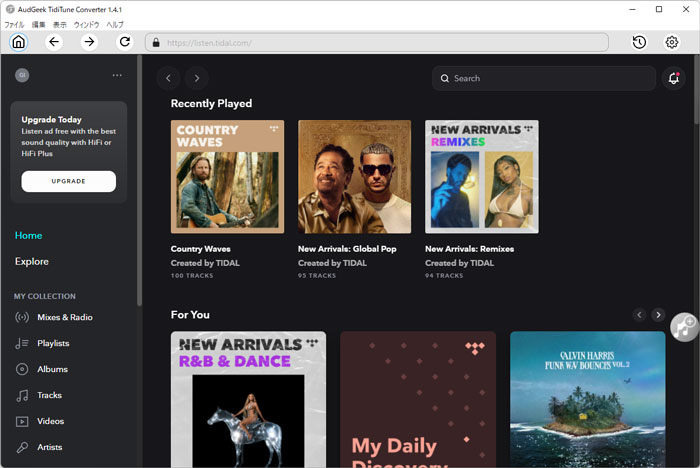The image size is (700, 468).
Task: Open the user profile avatar
Action: point(22,75)
